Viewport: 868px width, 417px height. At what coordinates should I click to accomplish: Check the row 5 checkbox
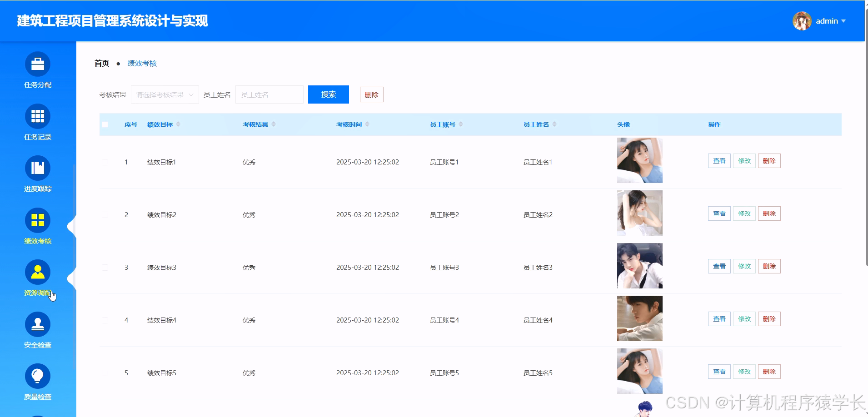[x=105, y=373]
